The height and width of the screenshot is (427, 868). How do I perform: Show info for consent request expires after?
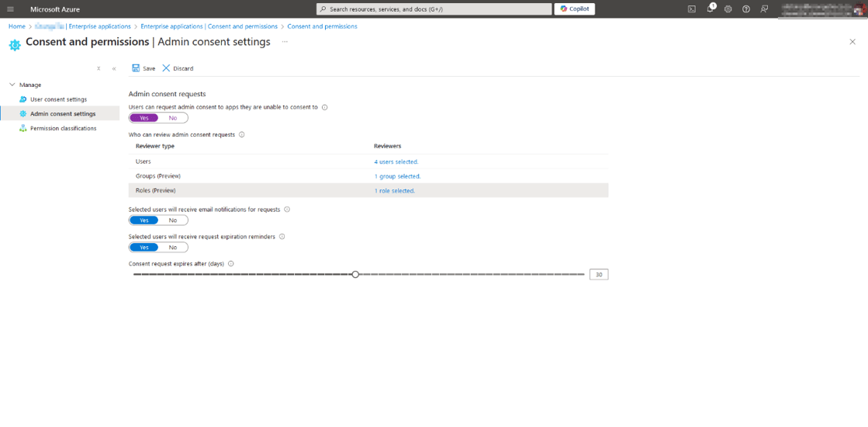click(231, 264)
